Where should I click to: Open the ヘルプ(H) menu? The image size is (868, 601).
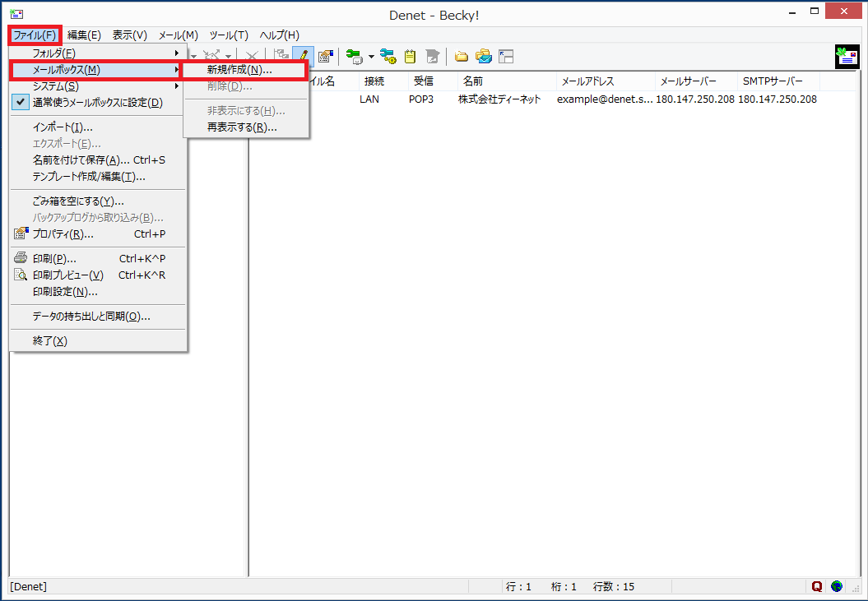280,35
